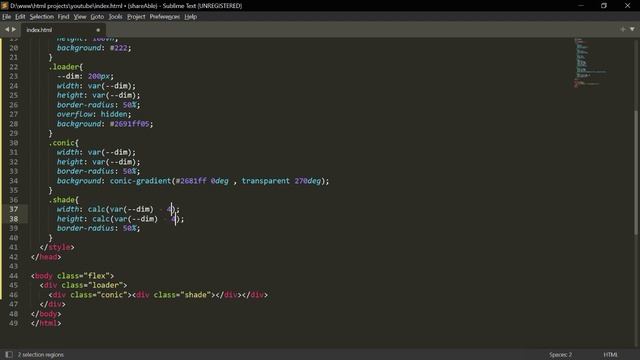The width and height of the screenshot is (640, 360).
Task: Click div class="shade" in line 46
Action: 174,295
